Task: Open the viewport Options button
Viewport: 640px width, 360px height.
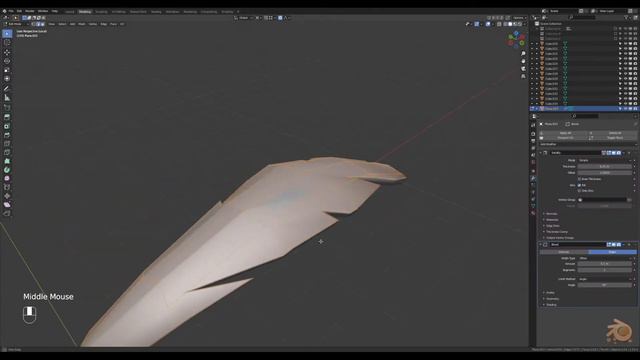Action: click(519, 18)
